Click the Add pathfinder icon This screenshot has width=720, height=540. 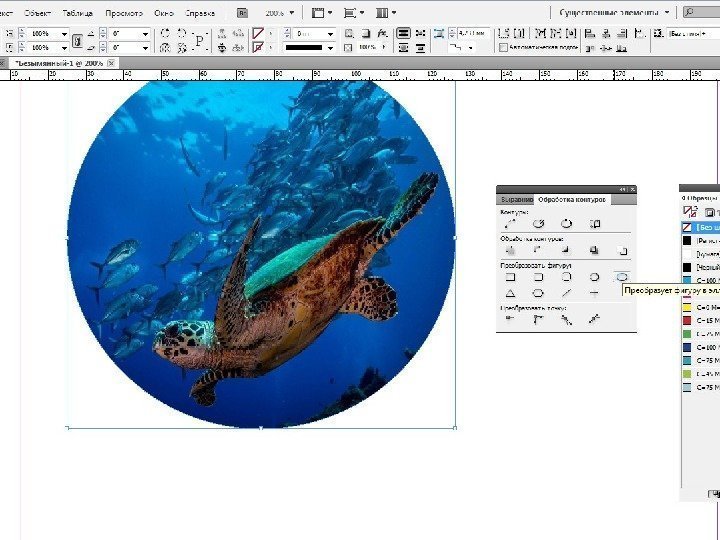pyautogui.click(x=510, y=249)
